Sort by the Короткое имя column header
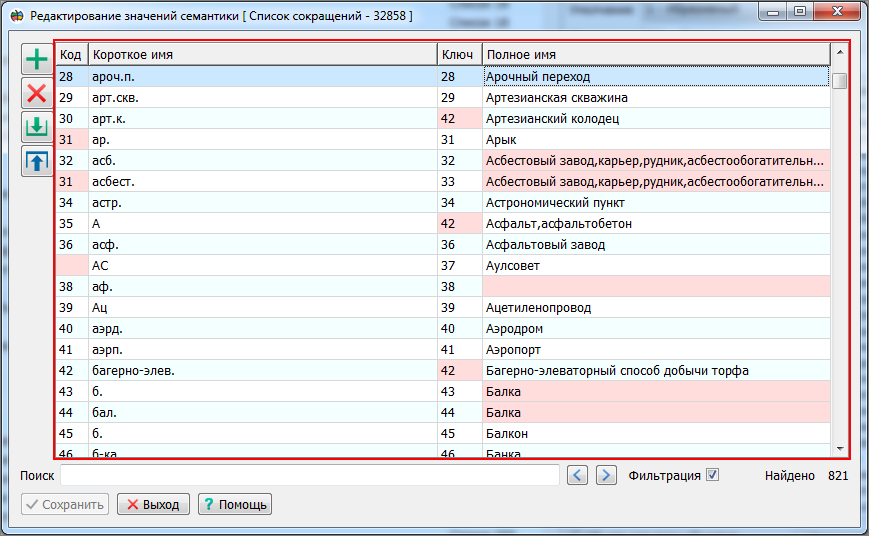The image size is (869, 536). 260,55
